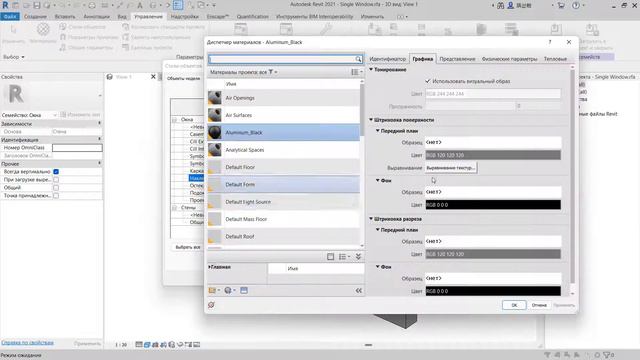Click the OK button
The width and height of the screenshot is (640, 360).
point(514,305)
